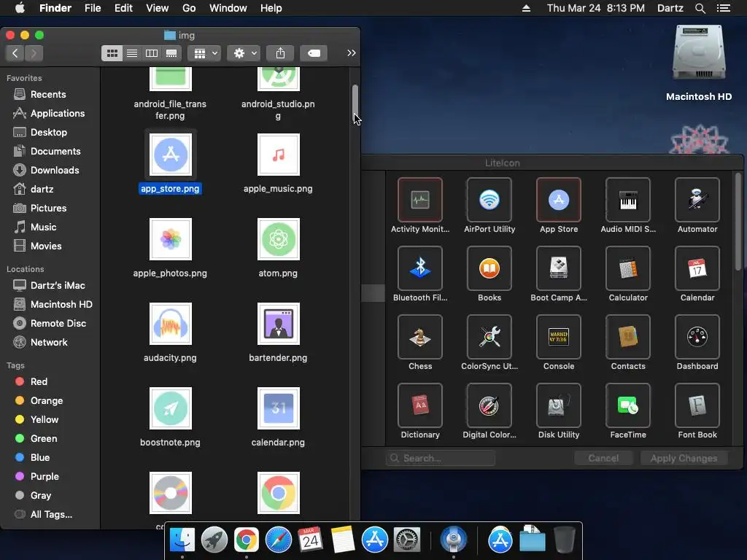Open the Window menu
The image size is (747, 560).
coord(228,8)
